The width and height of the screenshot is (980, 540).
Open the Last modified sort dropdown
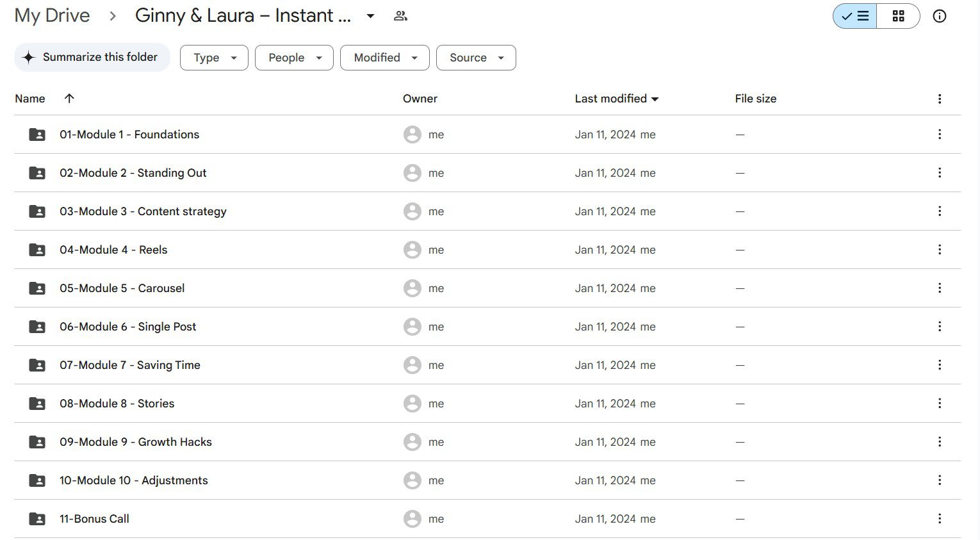click(617, 99)
